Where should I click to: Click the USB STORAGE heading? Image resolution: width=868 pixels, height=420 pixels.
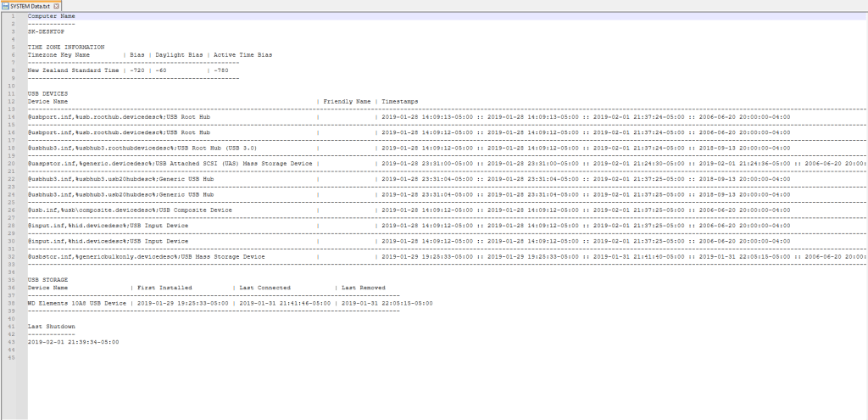coord(49,279)
